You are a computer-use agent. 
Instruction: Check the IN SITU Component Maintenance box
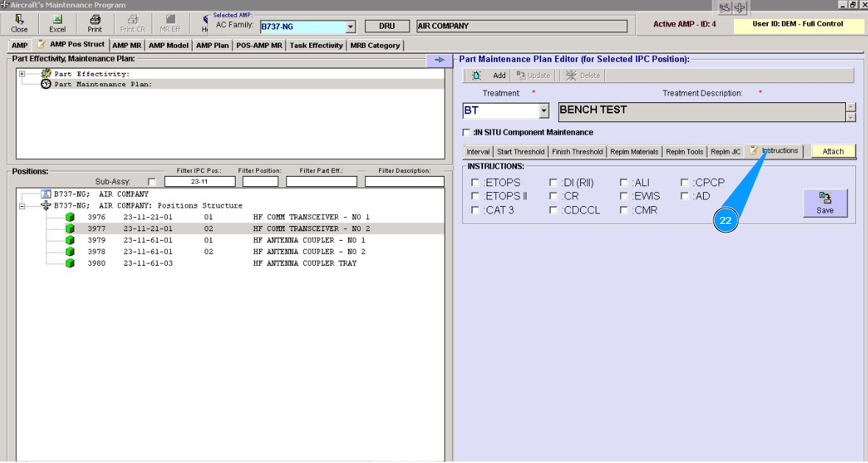(x=466, y=132)
